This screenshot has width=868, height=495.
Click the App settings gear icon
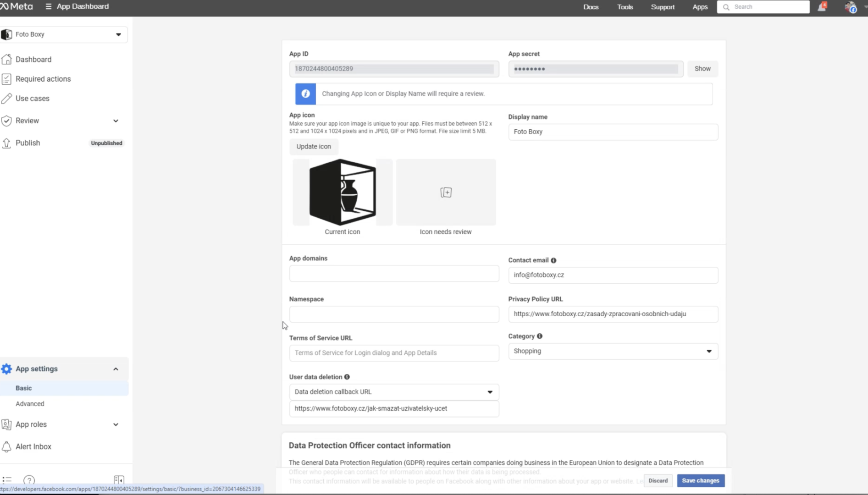(x=6, y=369)
